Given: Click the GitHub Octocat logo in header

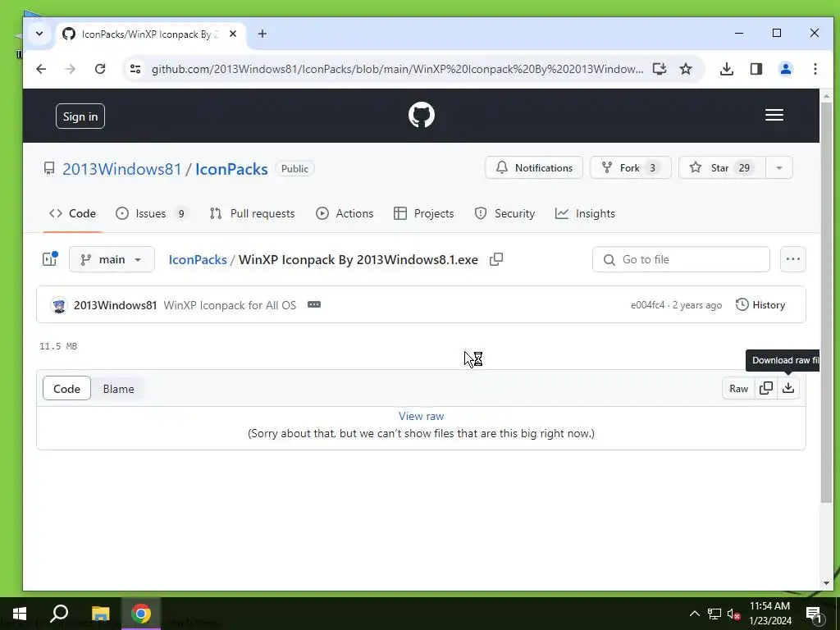Looking at the screenshot, I should point(421,115).
